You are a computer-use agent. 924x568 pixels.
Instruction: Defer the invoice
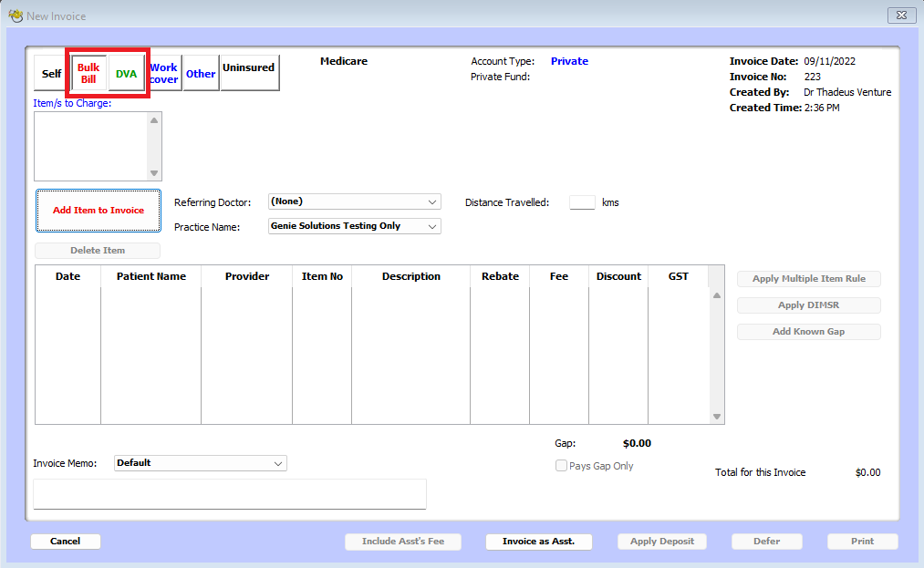pos(766,541)
